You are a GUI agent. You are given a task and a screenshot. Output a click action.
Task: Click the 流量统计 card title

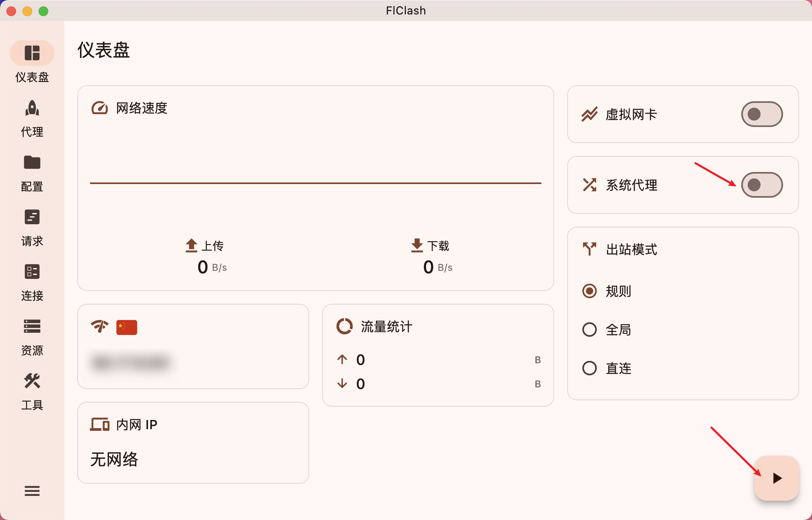(x=386, y=327)
